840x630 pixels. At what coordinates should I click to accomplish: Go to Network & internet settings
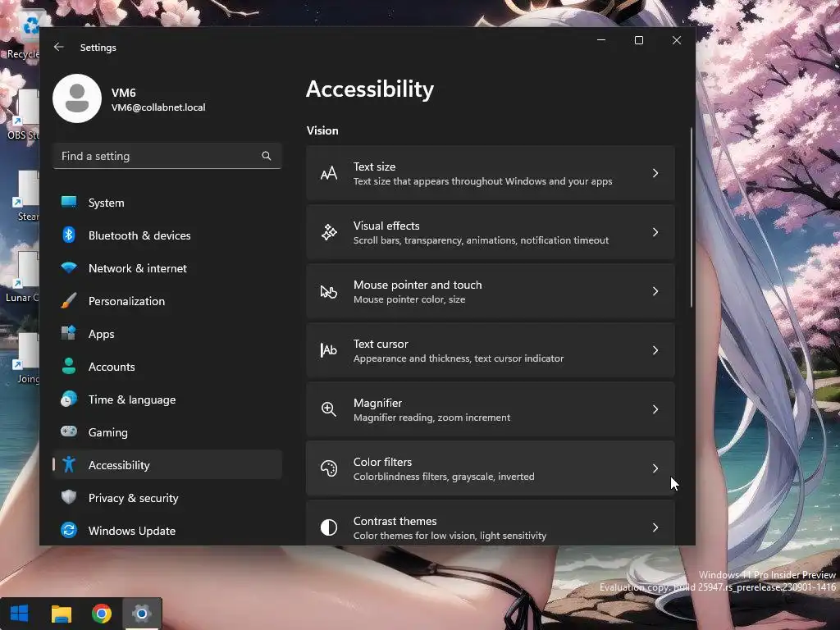click(167, 268)
